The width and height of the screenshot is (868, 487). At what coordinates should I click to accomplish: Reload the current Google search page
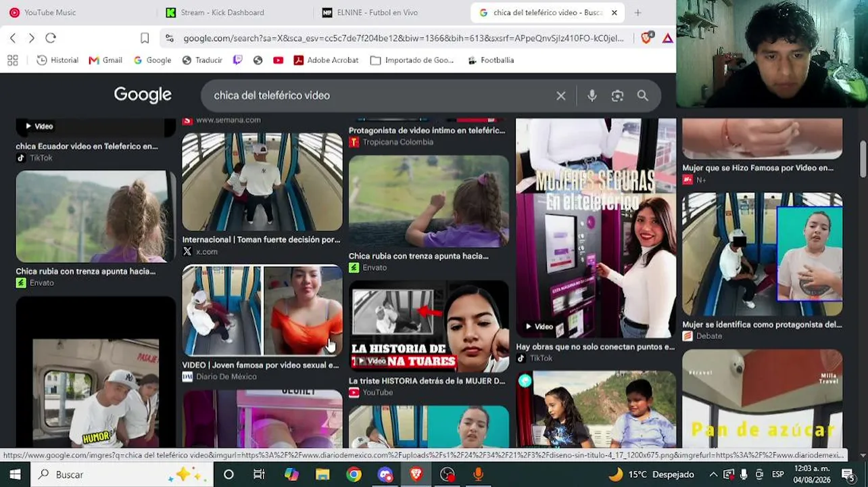pyautogui.click(x=51, y=38)
